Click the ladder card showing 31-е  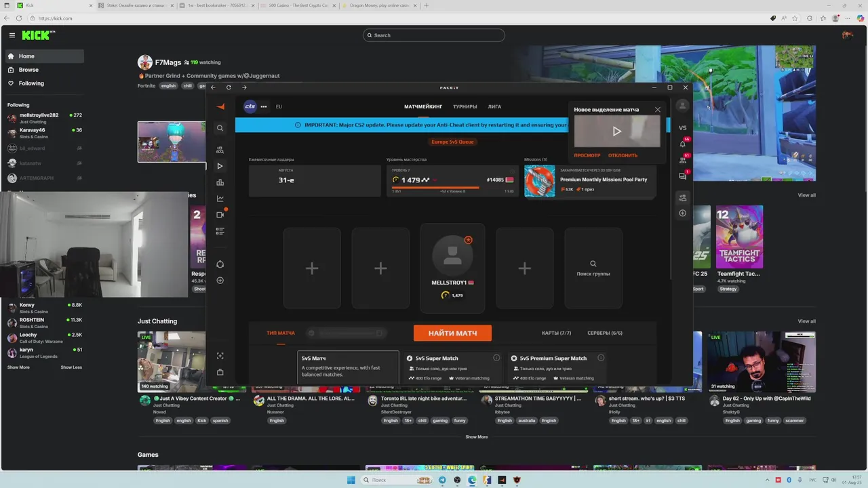pyautogui.click(x=315, y=181)
